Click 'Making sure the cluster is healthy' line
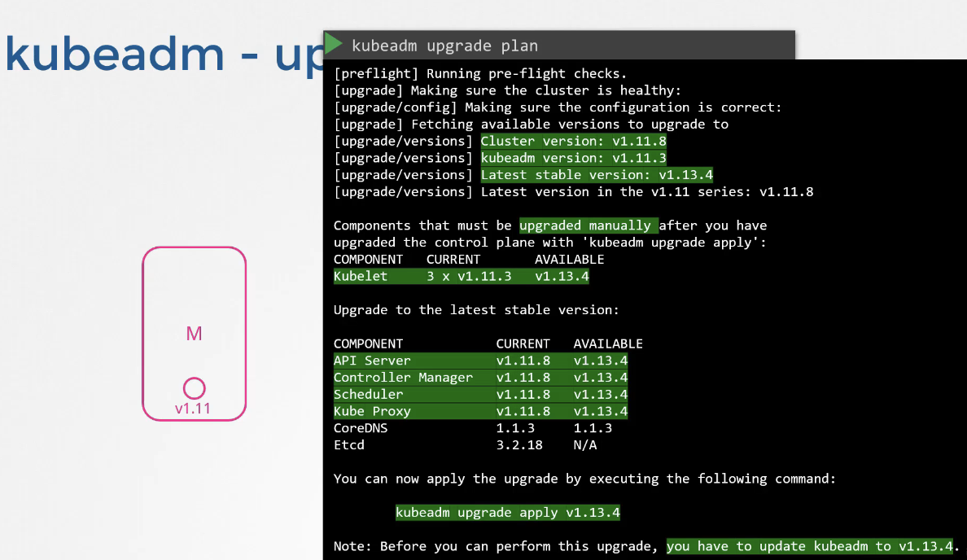 508,90
